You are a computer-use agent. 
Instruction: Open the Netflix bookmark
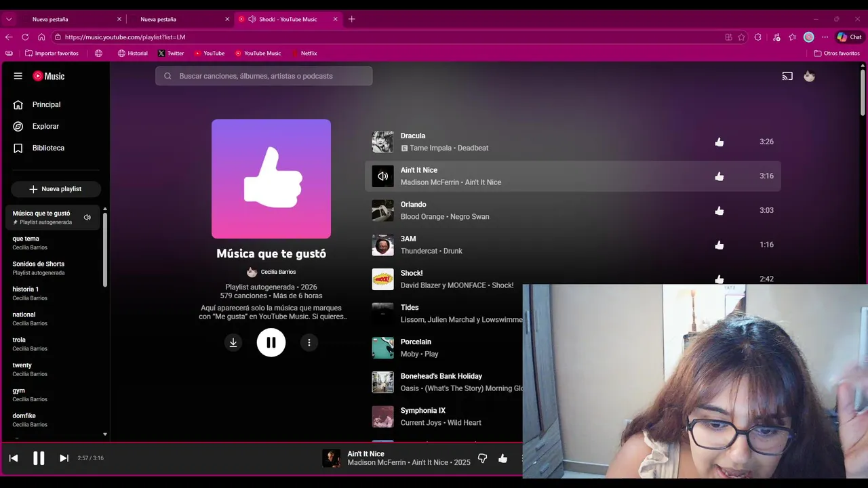304,53
